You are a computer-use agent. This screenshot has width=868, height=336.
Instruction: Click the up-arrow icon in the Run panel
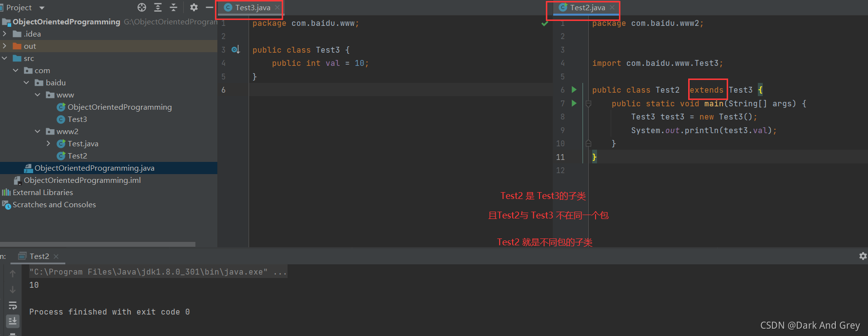click(13, 274)
